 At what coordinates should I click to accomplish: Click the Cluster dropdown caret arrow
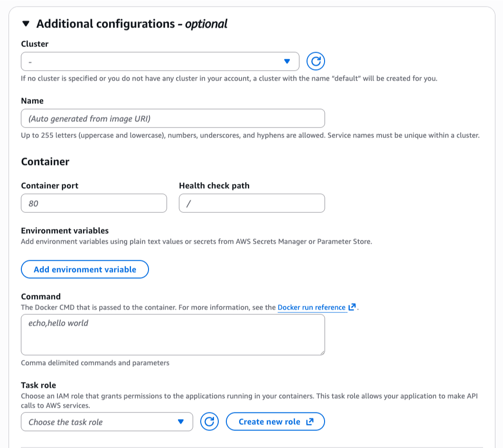287,62
